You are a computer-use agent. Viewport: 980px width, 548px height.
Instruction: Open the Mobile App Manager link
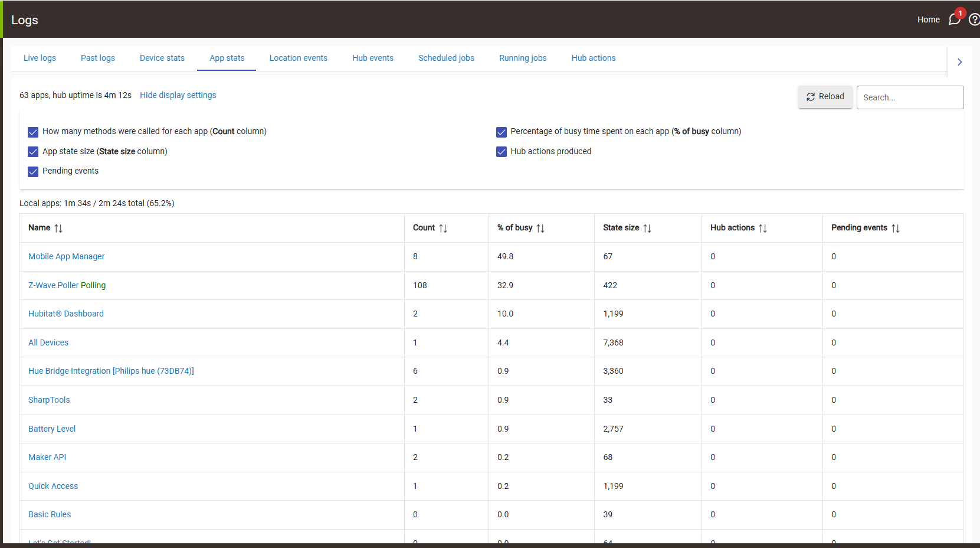click(66, 256)
